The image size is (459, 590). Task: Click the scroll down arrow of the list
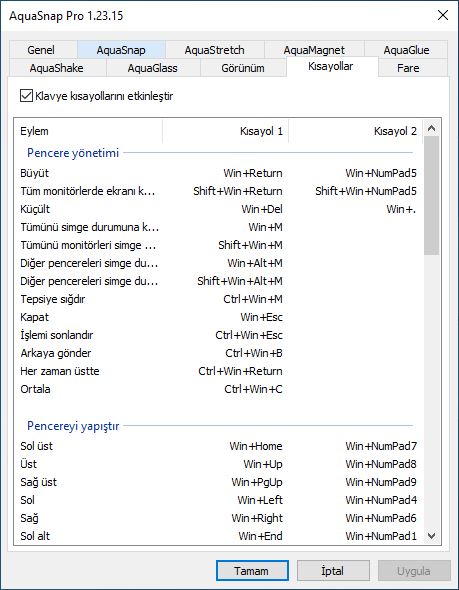click(432, 535)
